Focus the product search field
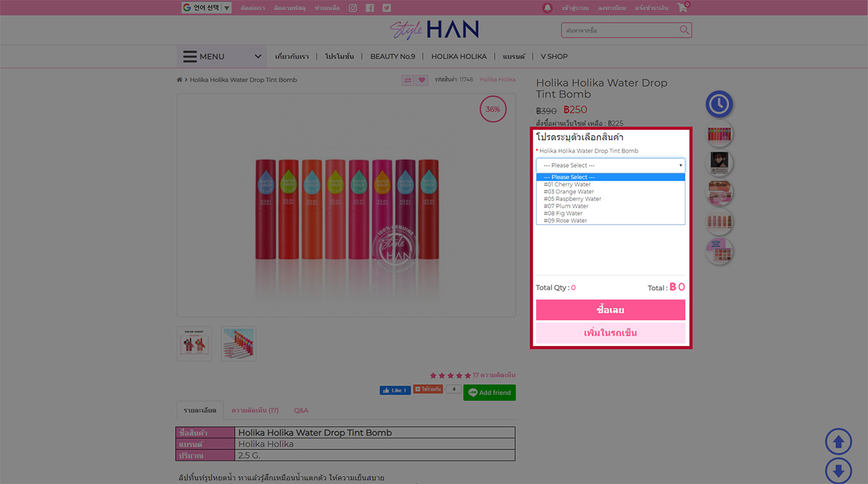This screenshot has width=868, height=484. click(620, 31)
